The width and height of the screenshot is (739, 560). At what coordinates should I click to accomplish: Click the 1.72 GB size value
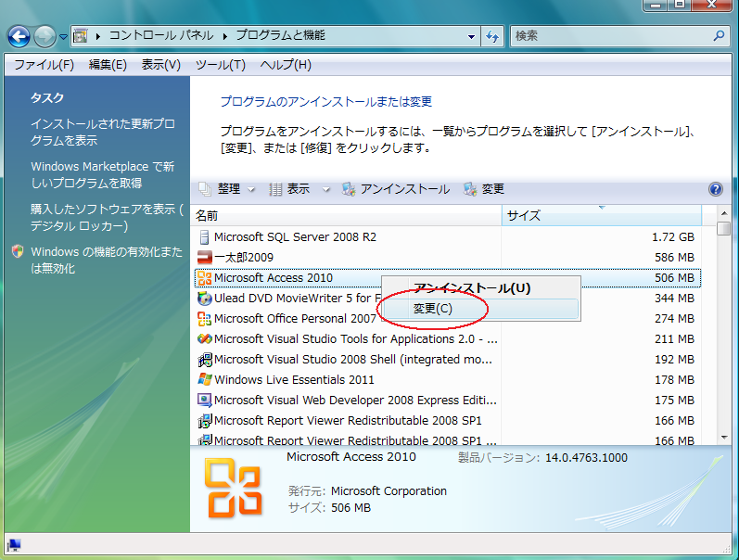point(673,237)
